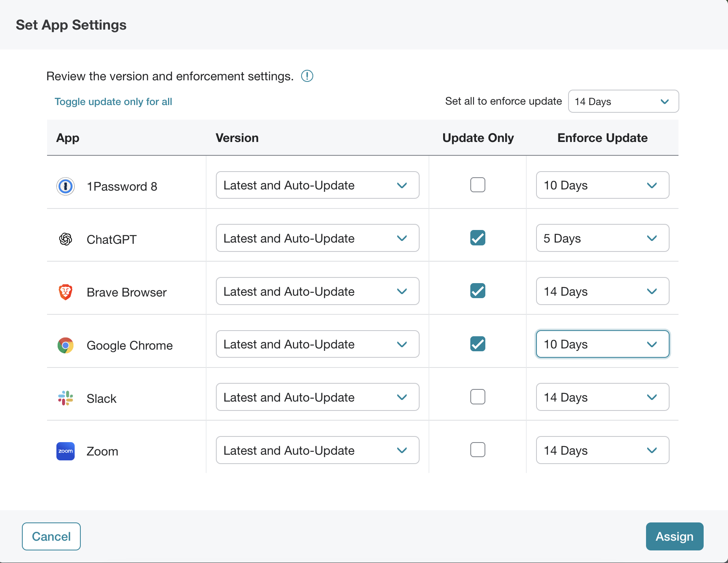Viewport: 728px width, 563px height.
Task: Click the Brave Browser lion icon
Action: [x=65, y=292]
